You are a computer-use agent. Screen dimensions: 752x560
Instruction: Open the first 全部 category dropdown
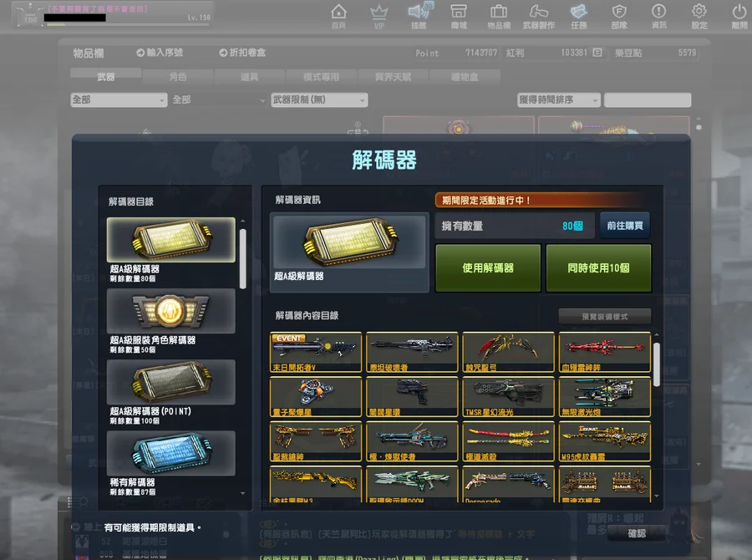click(x=119, y=99)
